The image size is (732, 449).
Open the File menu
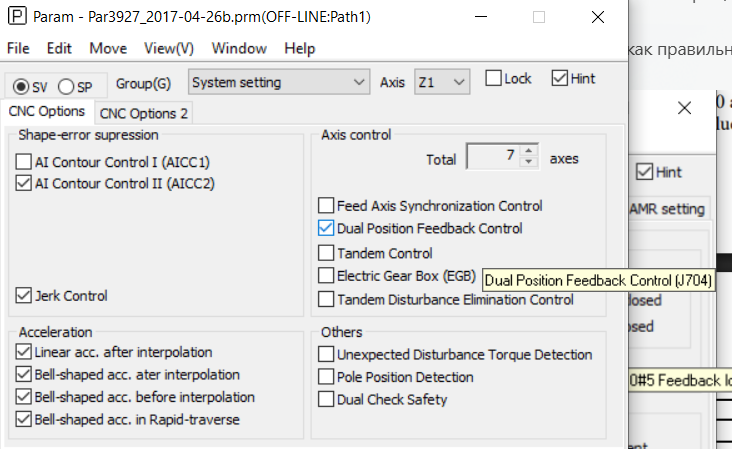pyautogui.click(x=18, y=48)
